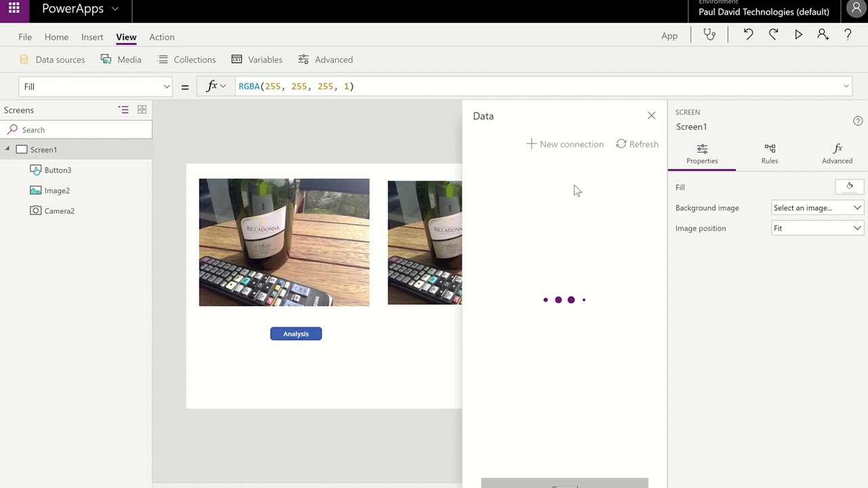Open the Rules tab
Screen dimensions: 868x488
coord(770,154)
